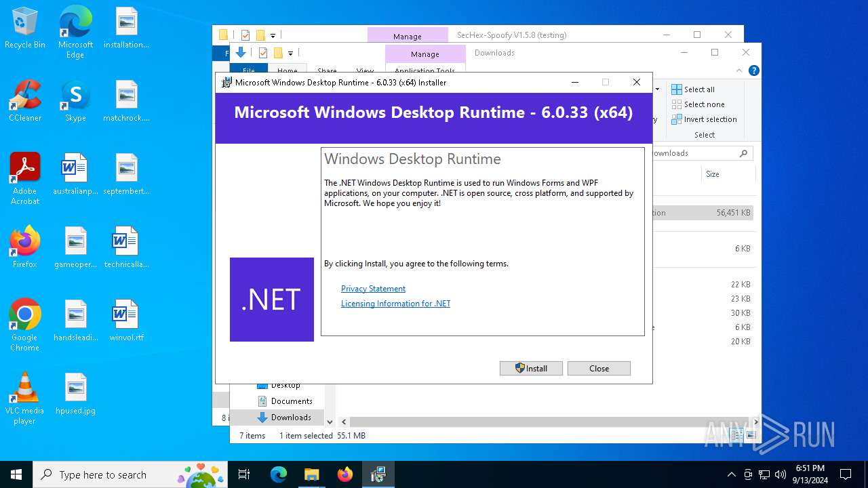
Task: Open Explorer help question mark icon
Action: 753,70
